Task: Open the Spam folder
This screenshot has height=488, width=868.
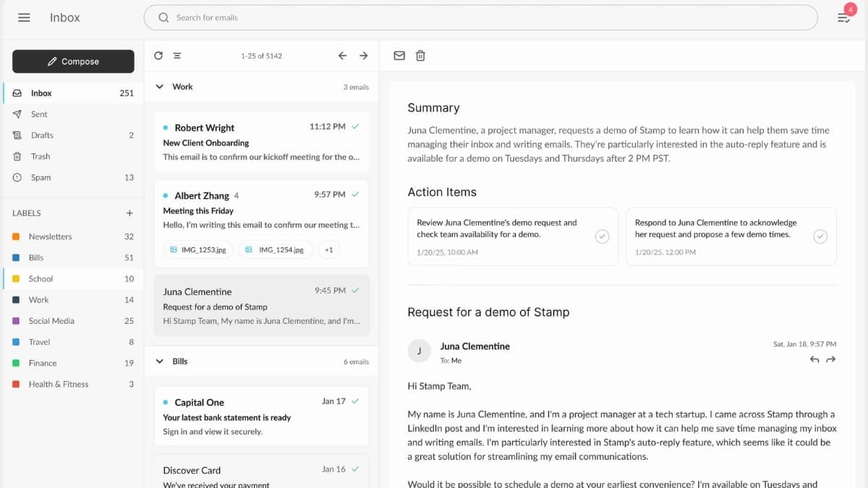Action: [x=73, y=177]
